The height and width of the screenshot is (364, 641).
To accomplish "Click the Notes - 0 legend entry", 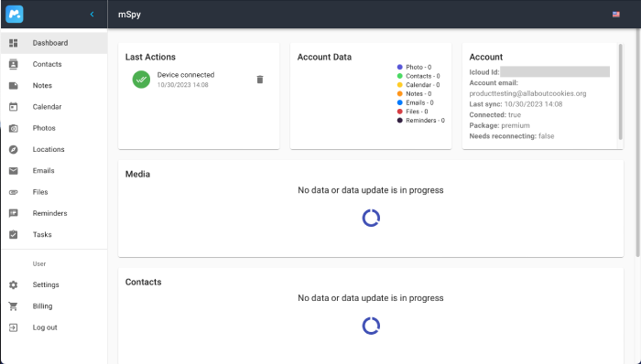I will pyautogui.click(x=414, y=94).
